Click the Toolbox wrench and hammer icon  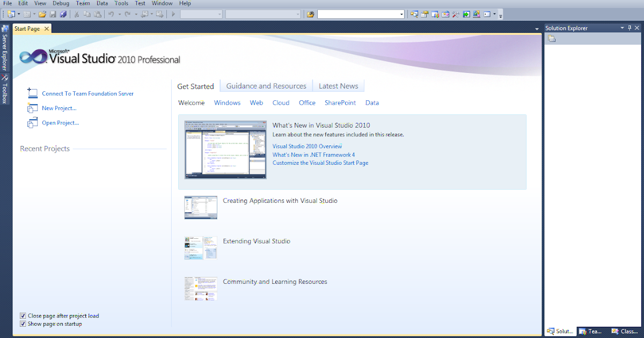point(455,14)
